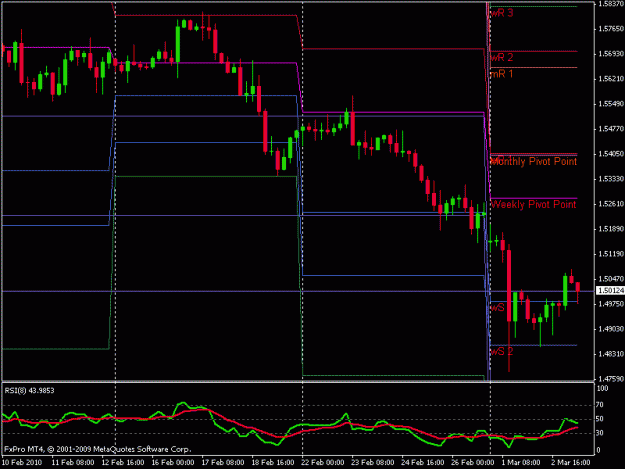
Task: Click price scale value 1.52610
Action: tap(611, 204)
